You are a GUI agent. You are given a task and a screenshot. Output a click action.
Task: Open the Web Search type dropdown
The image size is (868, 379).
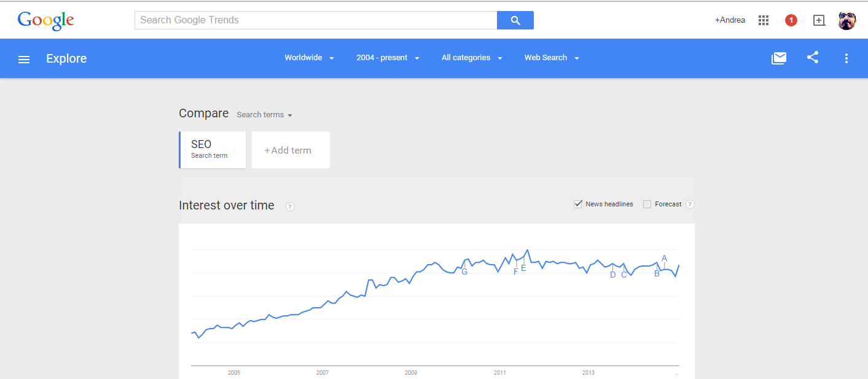[552, 58]
